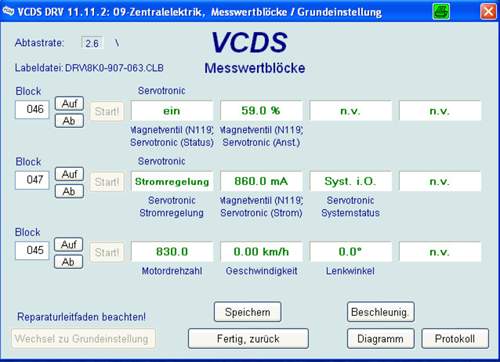This screenshot has height=362, width=500.
Task: Click Ab button for block 045
Action: click(x=69, y=262)
